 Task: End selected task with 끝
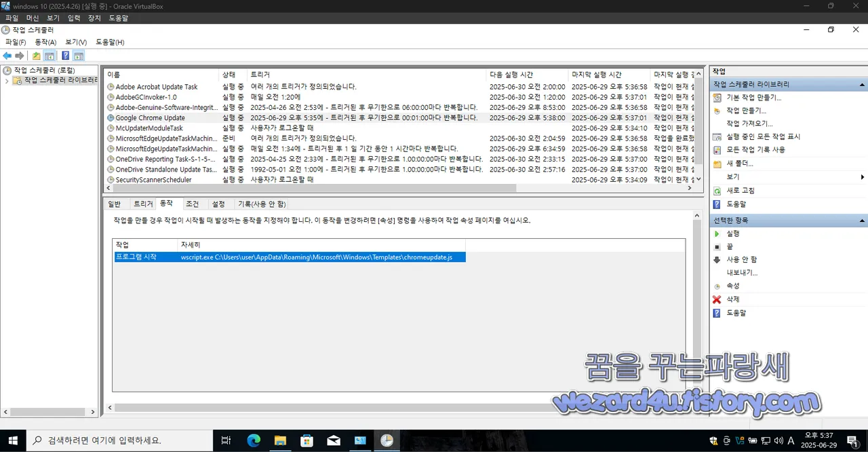coord(730,246)
